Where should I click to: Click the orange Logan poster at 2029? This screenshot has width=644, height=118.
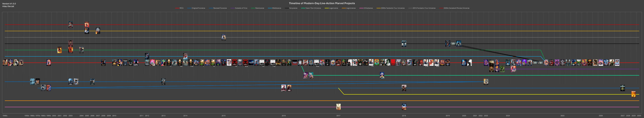click(633, 94)
